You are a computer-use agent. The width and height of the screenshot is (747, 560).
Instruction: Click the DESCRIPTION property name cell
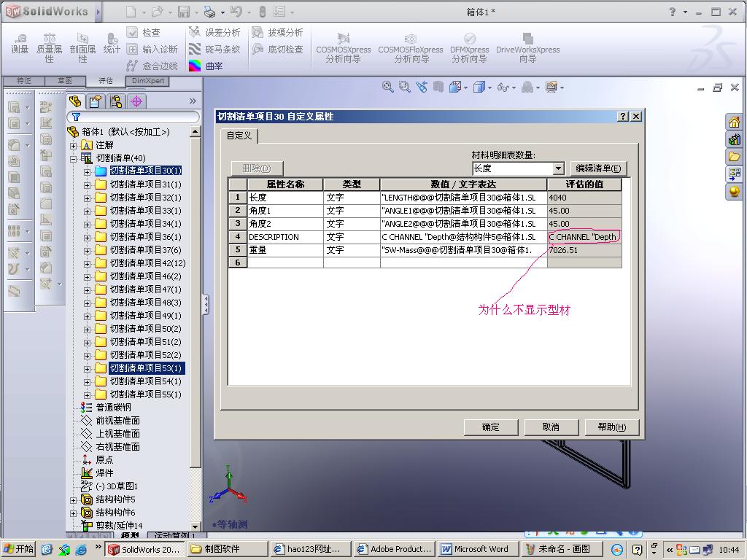(x=285, y=237)
